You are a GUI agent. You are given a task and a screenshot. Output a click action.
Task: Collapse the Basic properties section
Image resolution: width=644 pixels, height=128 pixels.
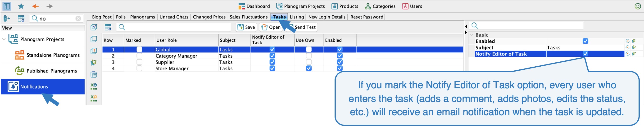pos(472,35)
